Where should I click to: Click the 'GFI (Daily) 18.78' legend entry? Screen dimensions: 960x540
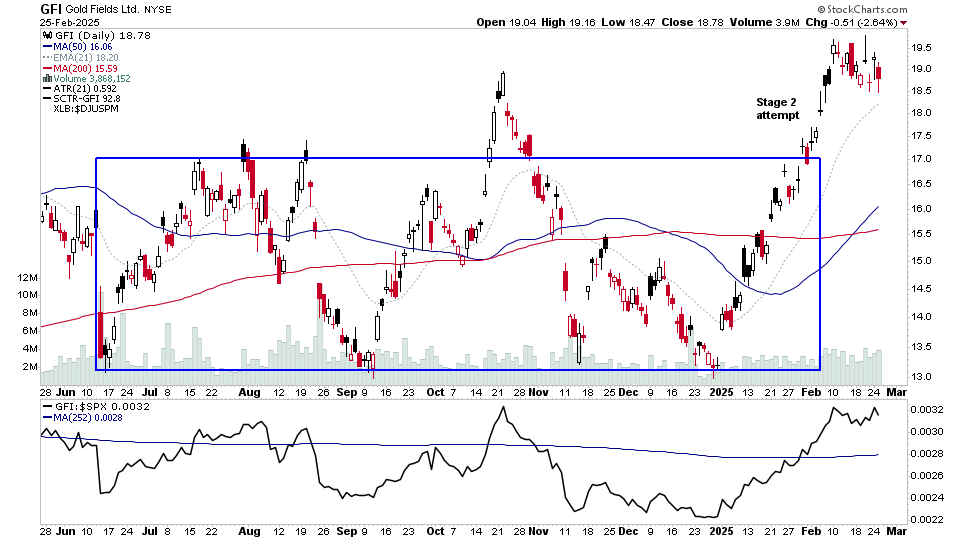click(x=103, y=36)
